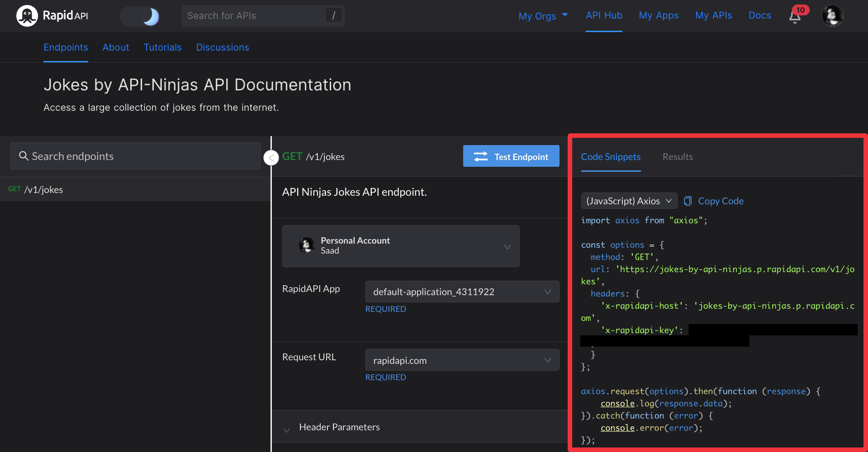
Task: Open My Apps page
Action: coord(659,15)
